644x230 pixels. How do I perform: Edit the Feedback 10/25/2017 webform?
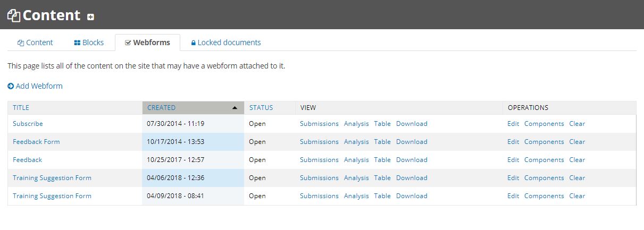click(513, 160)
